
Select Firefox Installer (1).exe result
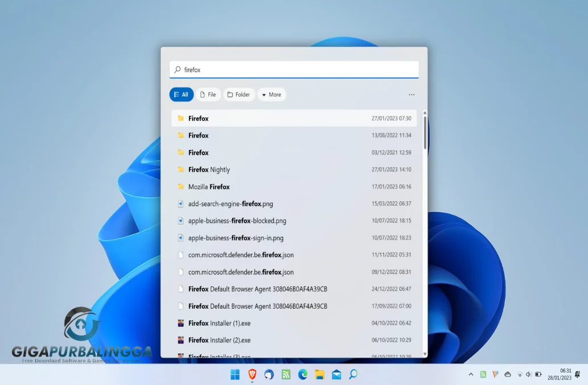pyautogui.click(x=294, y=323)
